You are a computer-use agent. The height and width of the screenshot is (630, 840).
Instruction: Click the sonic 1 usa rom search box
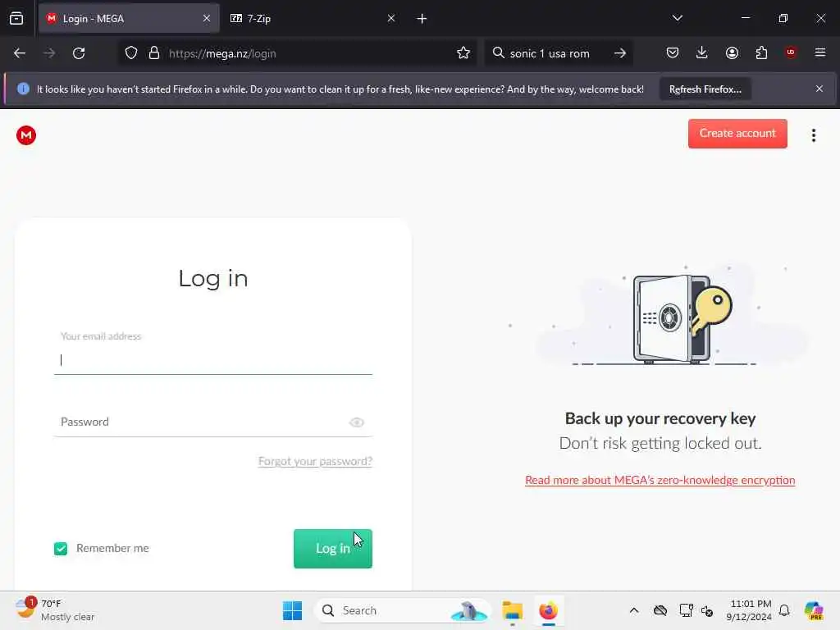coord(557,53)
